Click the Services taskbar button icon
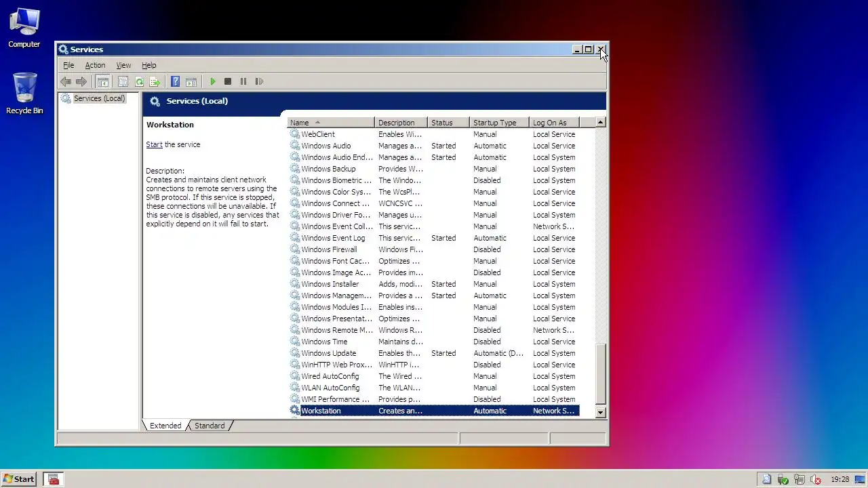This screenshot has height=488, width=868. (54, 479)
